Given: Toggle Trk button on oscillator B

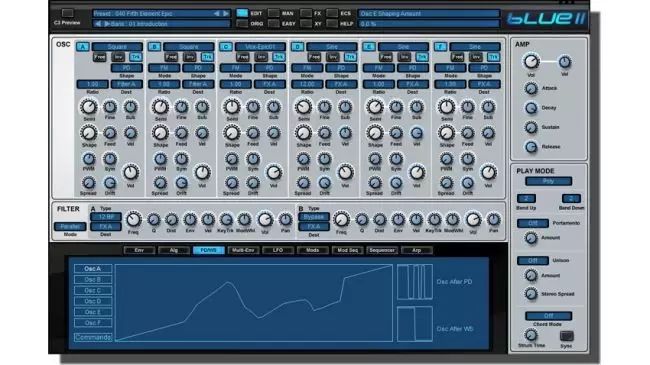Looking at the screenshot, I should click(x=207, y=57).
